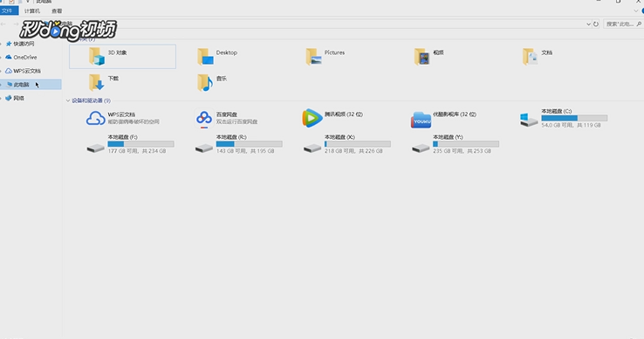Select the YOUKU 优酷影视库 icon

click(x=421, y=120)
